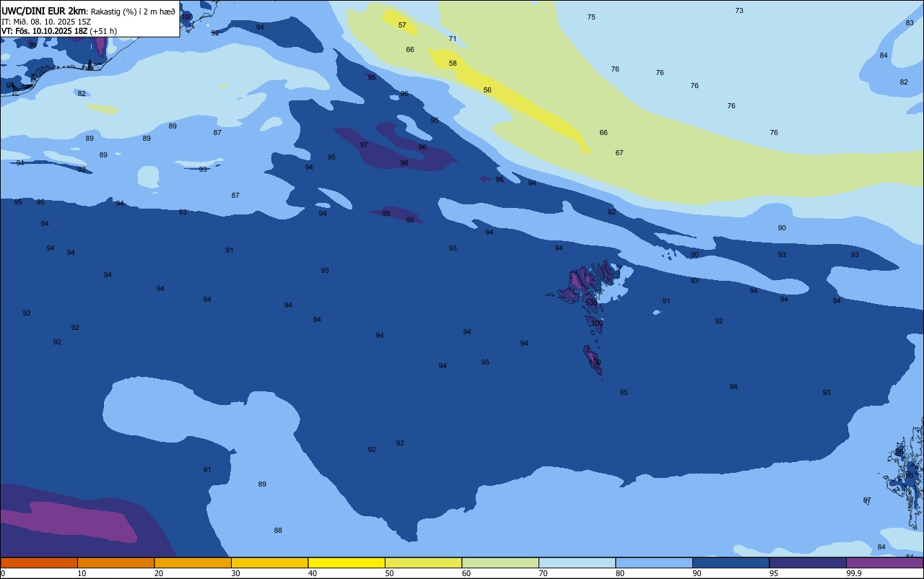Select the bright yellow 40–50 legend swatch
This screenshot has height=579, width=924.
(x=346, y=562)
